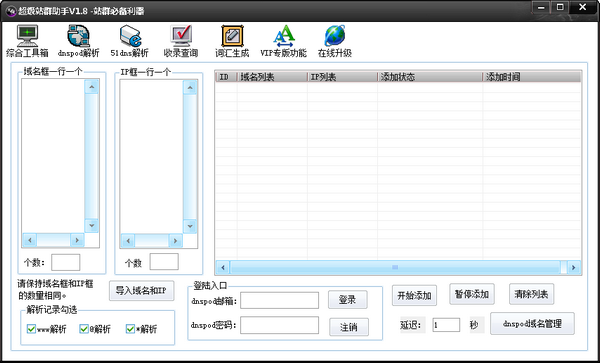Sort by the ID column header
This screenshot has height=363, width=600.
[x=226, y=77]
